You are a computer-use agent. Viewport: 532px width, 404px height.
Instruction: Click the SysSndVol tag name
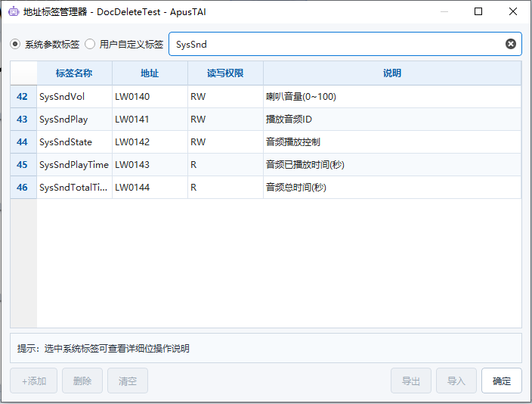(74, 97)
